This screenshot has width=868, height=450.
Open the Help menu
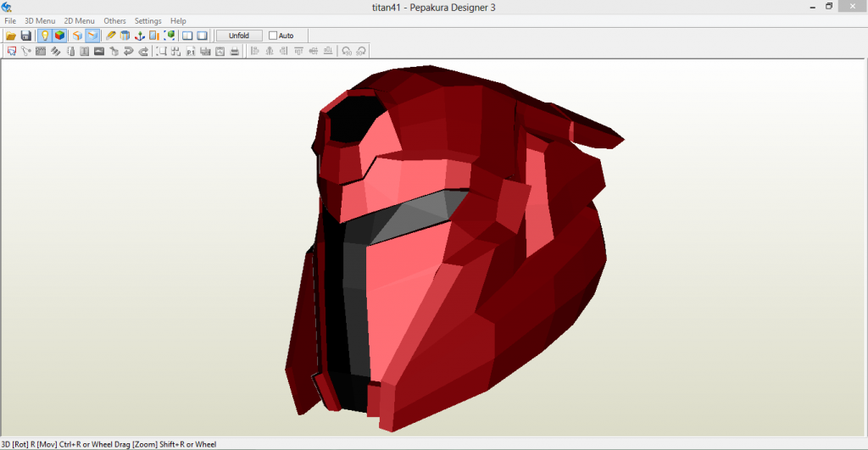coord(178,20)
